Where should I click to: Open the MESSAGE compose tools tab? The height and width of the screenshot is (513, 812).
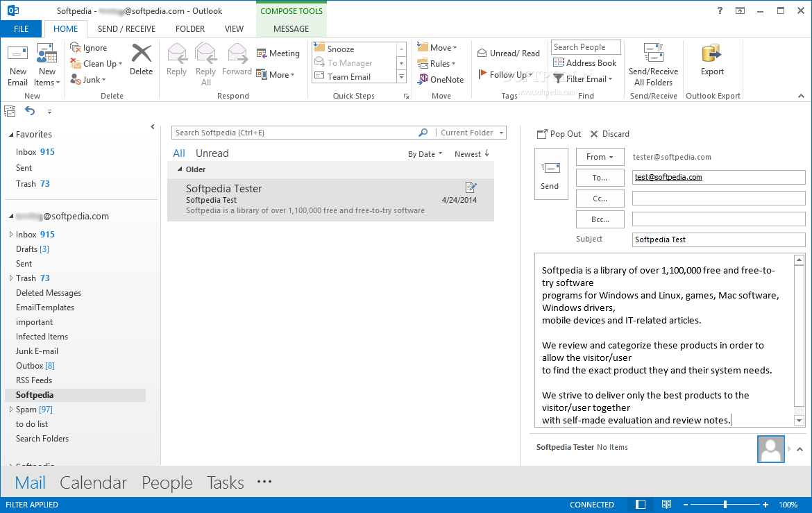291,29
